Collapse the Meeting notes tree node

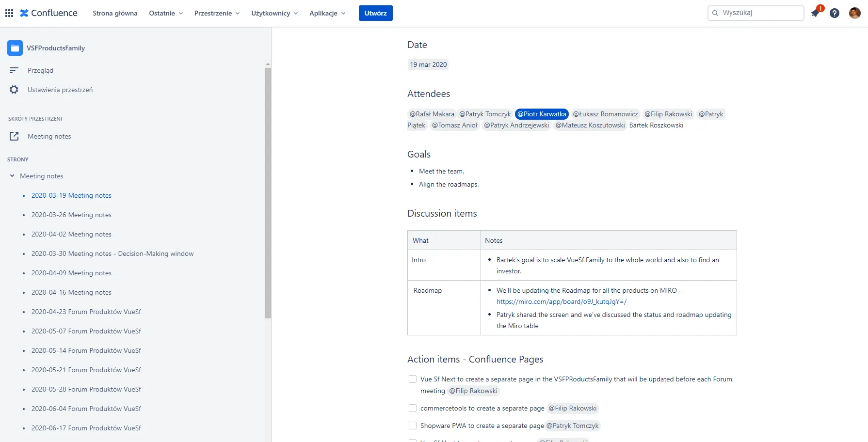[x=12, y=176]
